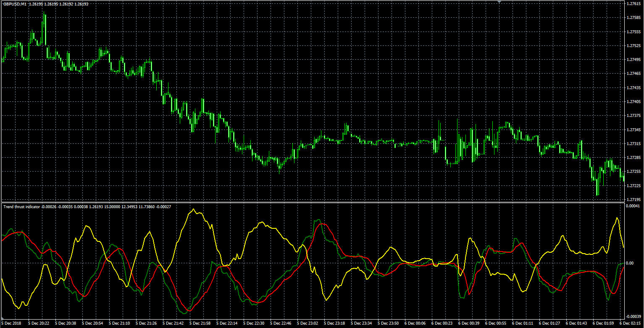Click the 6 Dec 02:15 time label
This screenshot has height=328, width=644.
pos(631,323)
